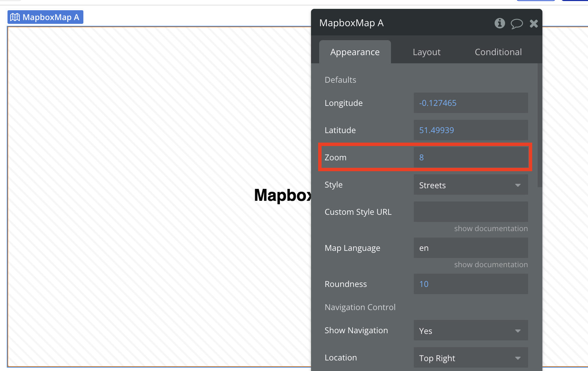
Task: Expand the Style dropdown showing Streets
Action: (471, 185)
